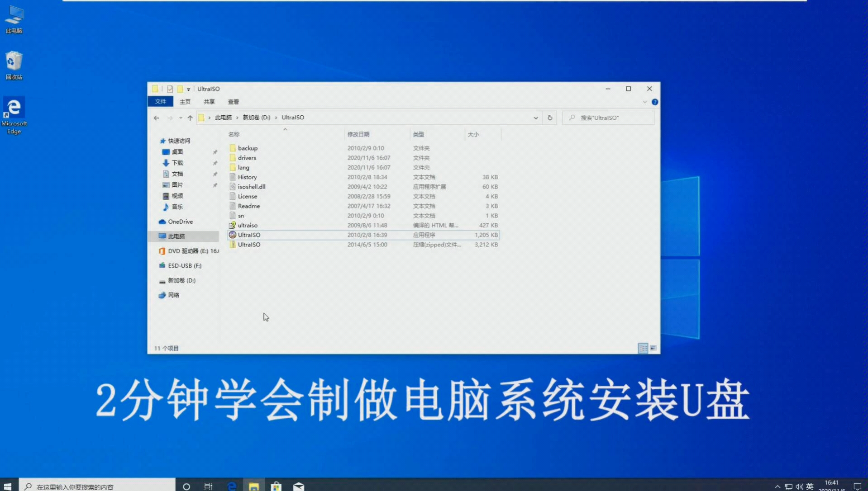
Task: Open the Windows Start menu
Action: point(8,486)
